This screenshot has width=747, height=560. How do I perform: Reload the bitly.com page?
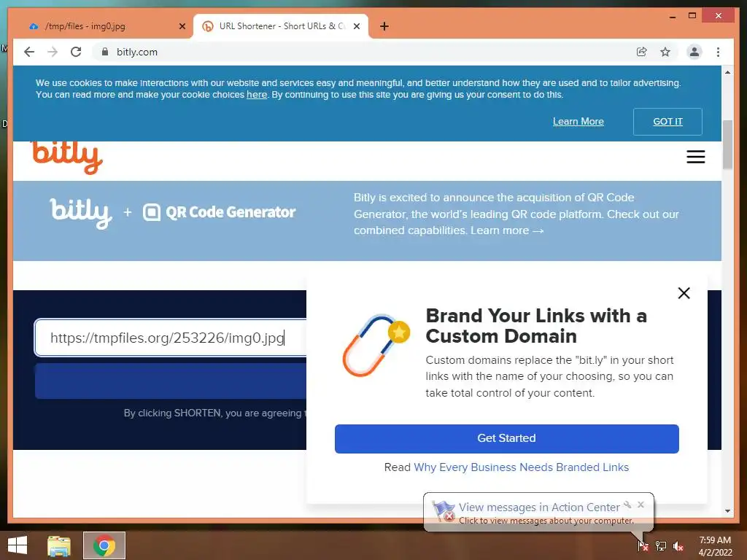tap(76, 52)
